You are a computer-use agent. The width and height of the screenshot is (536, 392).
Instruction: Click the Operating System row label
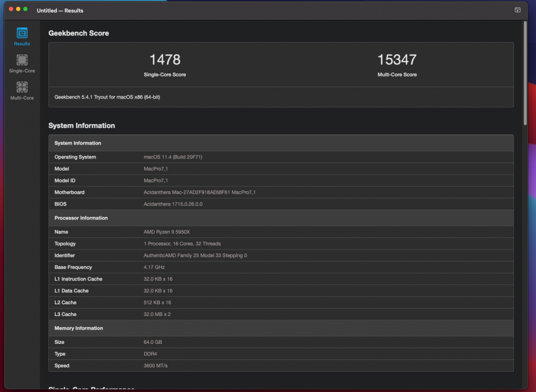click(75, 157)
